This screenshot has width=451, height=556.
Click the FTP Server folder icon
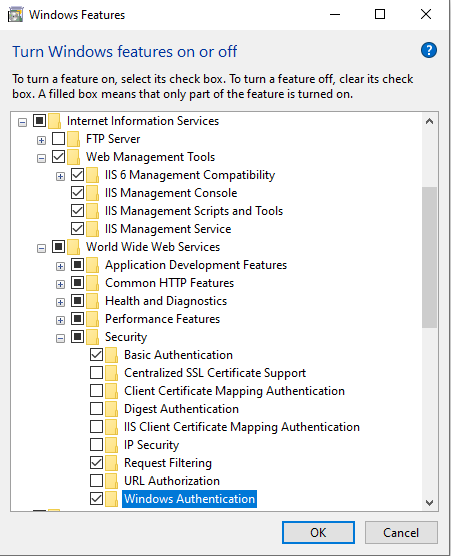(73, 139)
